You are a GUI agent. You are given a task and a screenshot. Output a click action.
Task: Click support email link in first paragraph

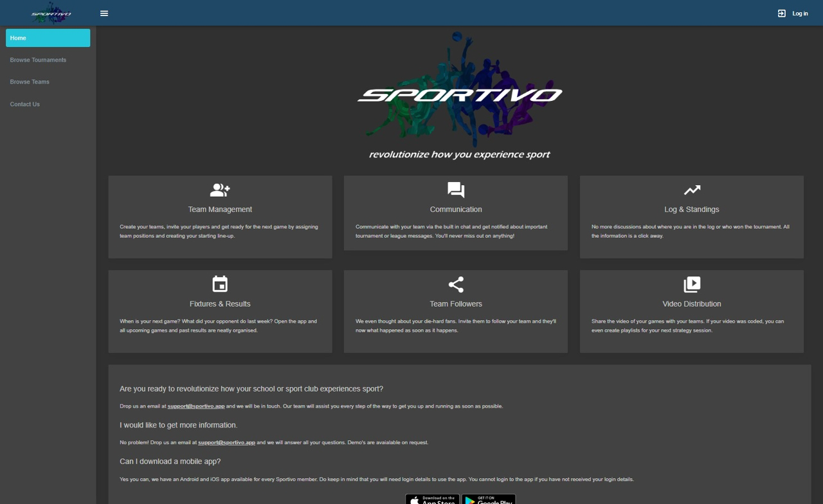coord(196,406)
